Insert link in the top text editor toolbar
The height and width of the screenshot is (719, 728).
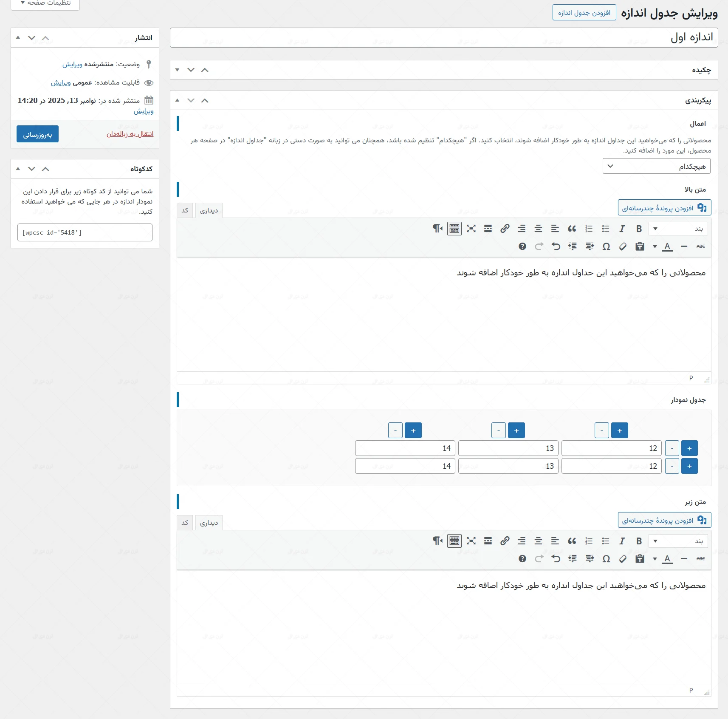point(505,229)
